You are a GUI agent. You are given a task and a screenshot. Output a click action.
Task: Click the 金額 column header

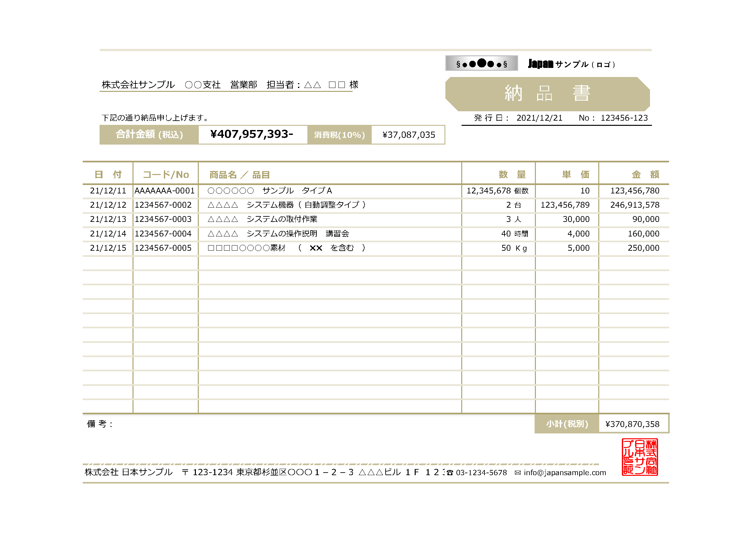coord(645,175)
